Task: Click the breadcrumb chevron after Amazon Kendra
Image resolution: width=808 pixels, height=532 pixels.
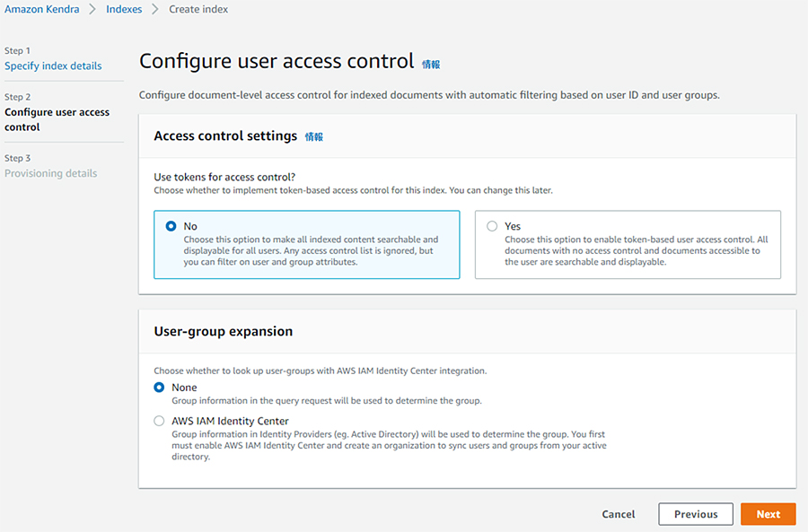Action: 92,9
